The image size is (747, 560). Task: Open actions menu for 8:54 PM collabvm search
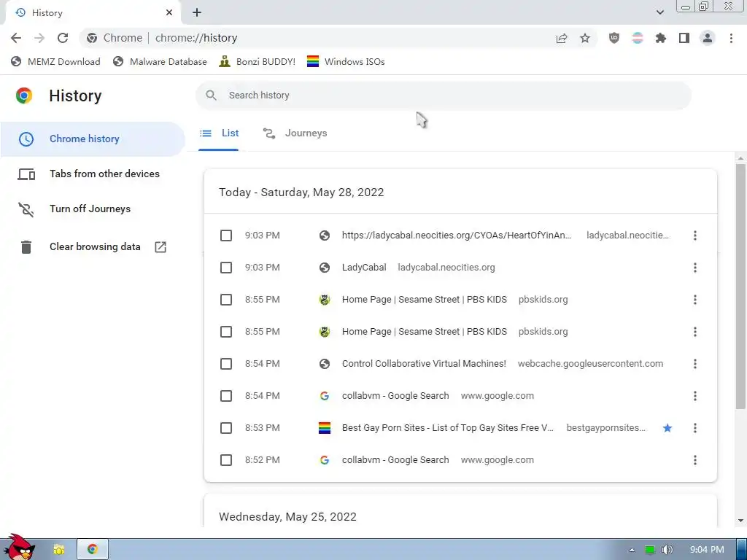click(x=695, y=396)
